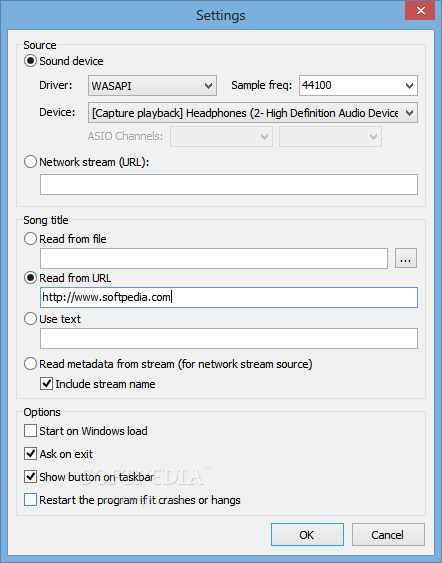Click the URL field containing softpedia.com
The height and width of the screenshot is (563, 442).
(229, 297)
